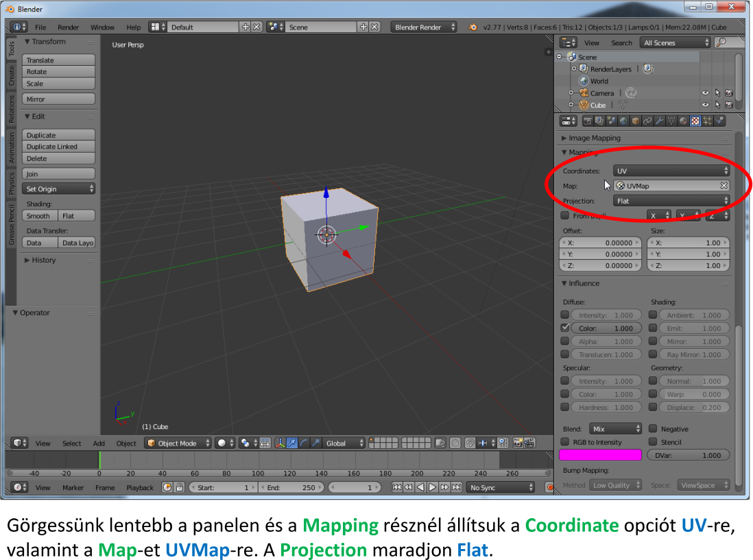
Task: Click the Delete button
Action: coord(58,158)
